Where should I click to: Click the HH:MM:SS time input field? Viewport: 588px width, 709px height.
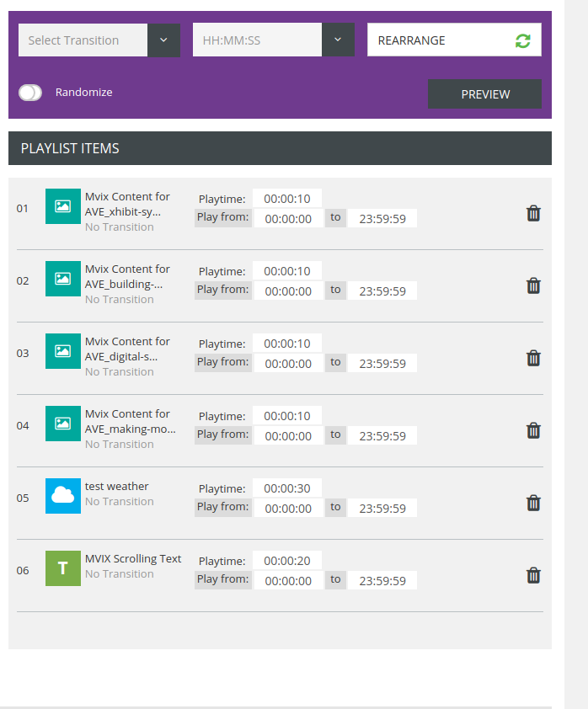point(258,40)
